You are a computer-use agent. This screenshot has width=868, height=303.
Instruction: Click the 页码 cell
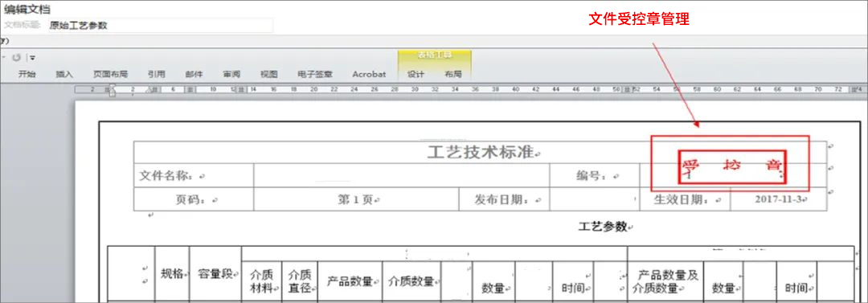click(193, 199)
